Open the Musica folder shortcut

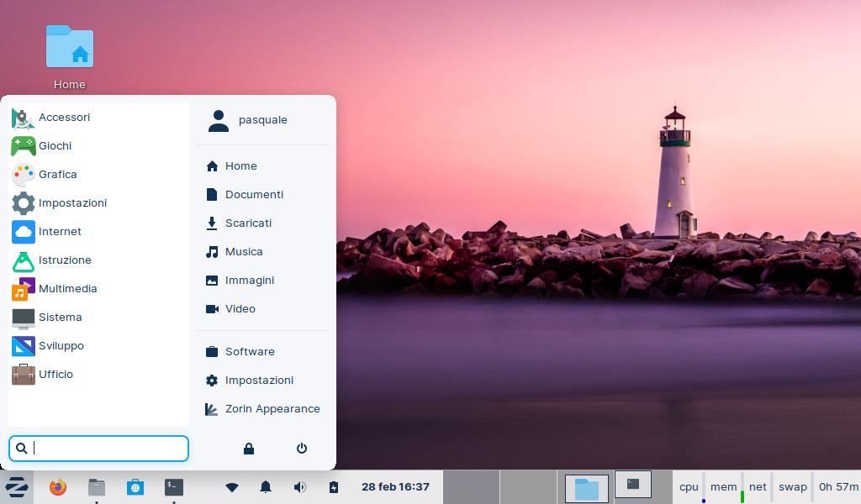tap(263, 252)
